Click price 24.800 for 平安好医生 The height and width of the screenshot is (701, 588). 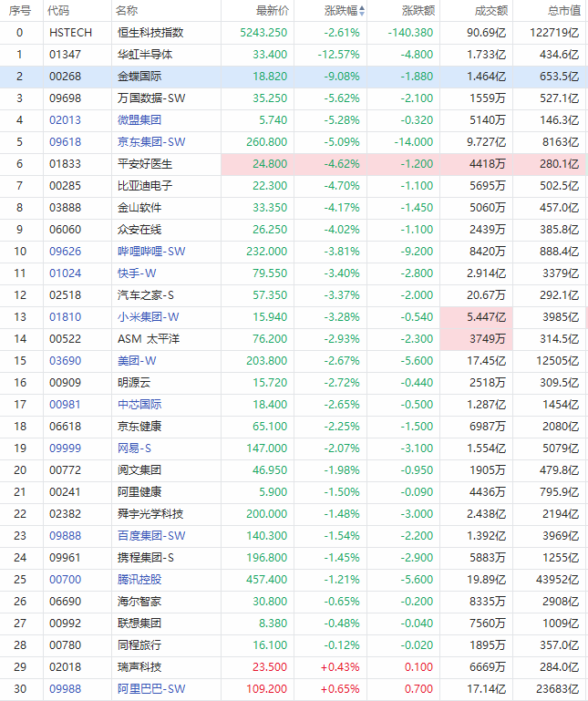point(270,164)
